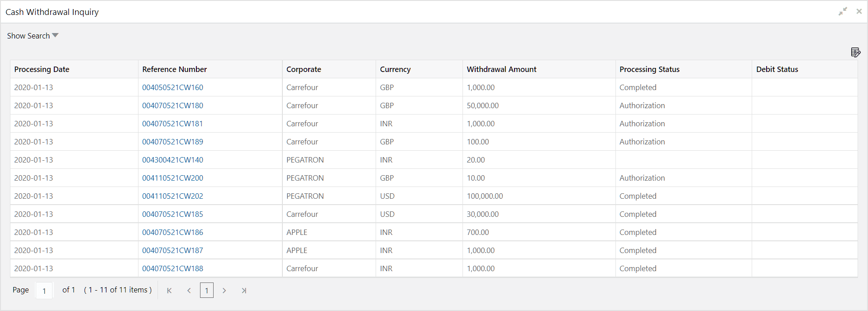The width and height of the screenshot is (868, 311).
Task: Select page 1 button in pagination
Action: point(207,291)
